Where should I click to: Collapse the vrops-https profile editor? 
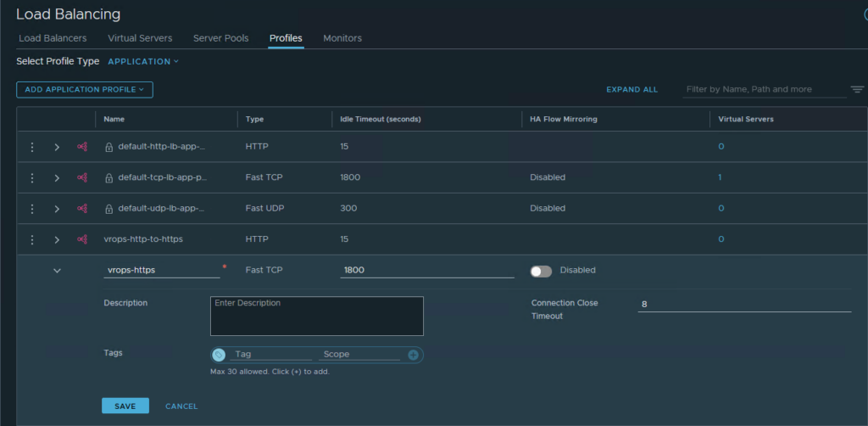[57, 271]
